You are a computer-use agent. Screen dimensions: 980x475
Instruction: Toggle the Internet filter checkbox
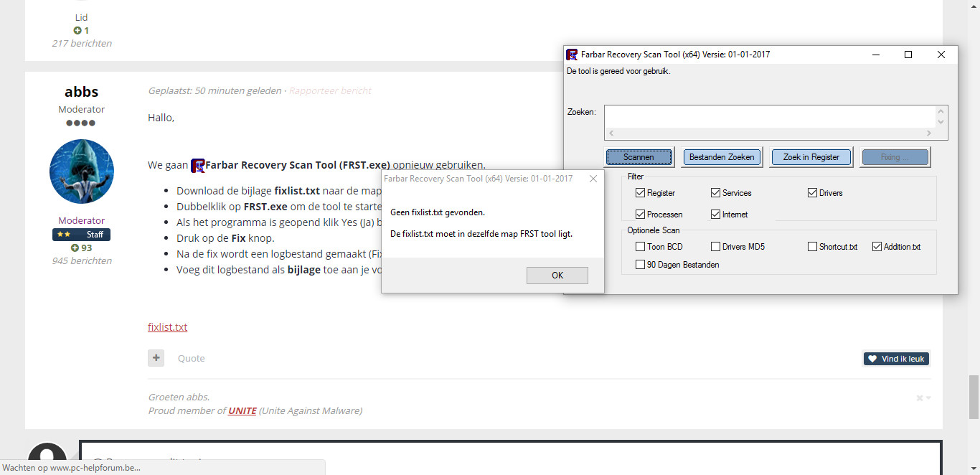pos(715,215)
